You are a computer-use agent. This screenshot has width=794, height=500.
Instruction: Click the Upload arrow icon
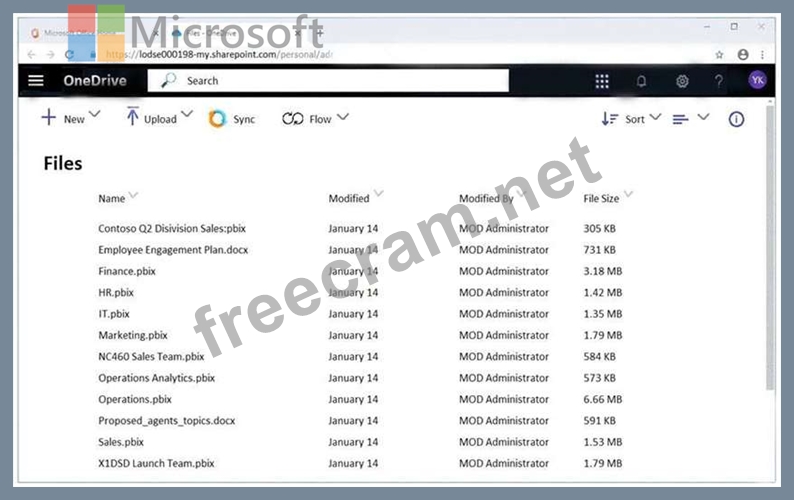click(x=132, y=116)
